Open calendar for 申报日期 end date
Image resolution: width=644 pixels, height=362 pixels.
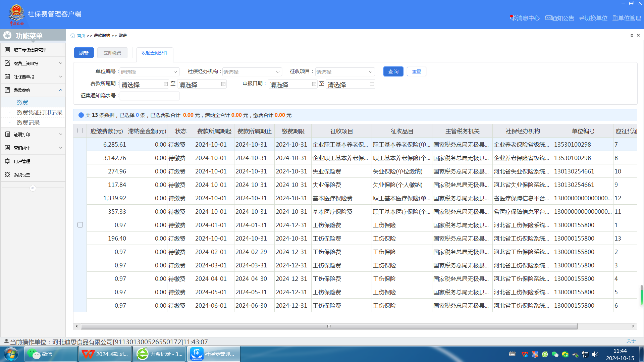(372, 84)
